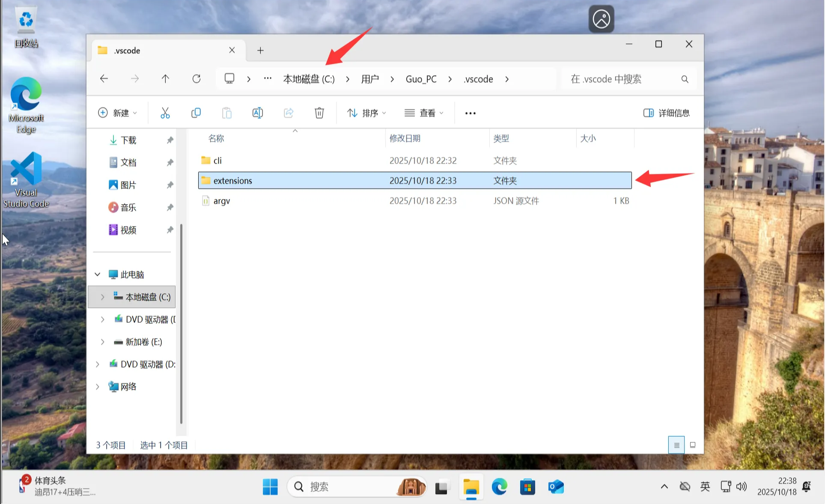Navigate up to the parent folder

(x=165, y=79)
